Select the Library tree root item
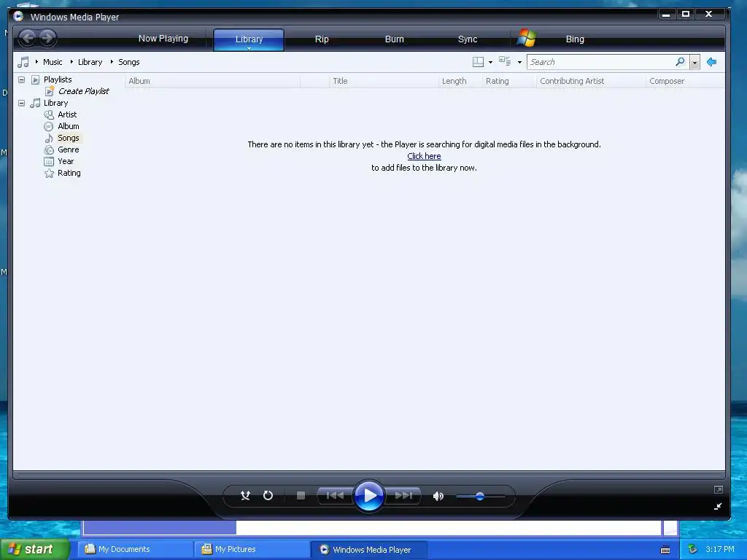The image size is (747, 560). pos(55,103)
